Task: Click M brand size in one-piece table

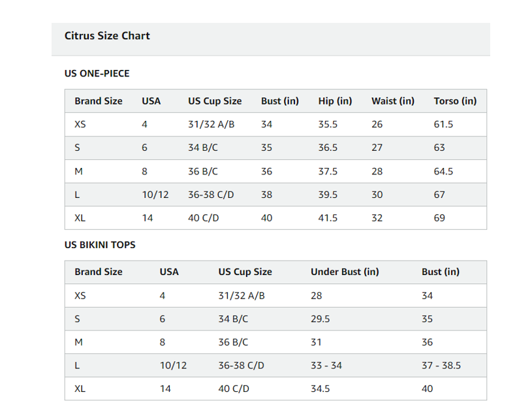Action: pos(78,171)
